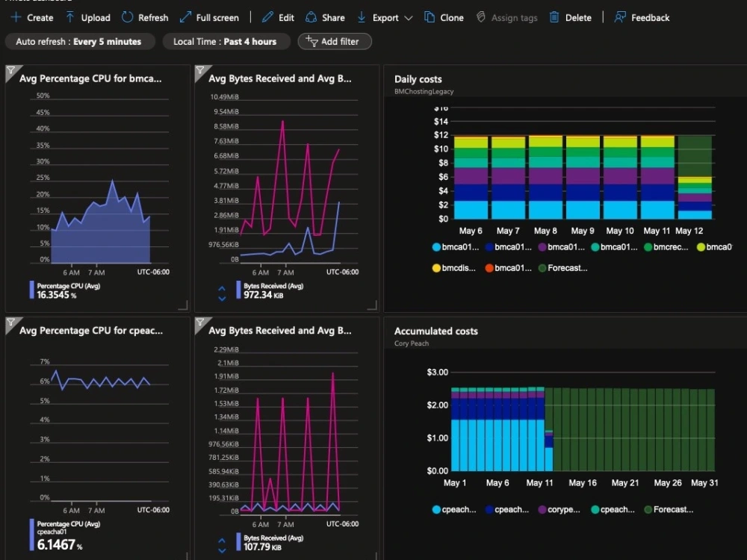Click the Assign tags icon

click(x=481, y=17)
